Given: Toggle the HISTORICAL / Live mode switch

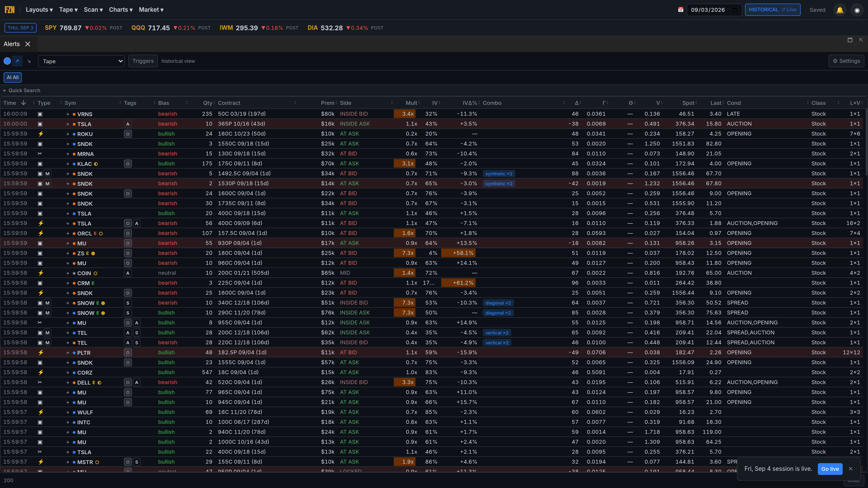Looking at the screenshot, I should [x=772, y=10].
